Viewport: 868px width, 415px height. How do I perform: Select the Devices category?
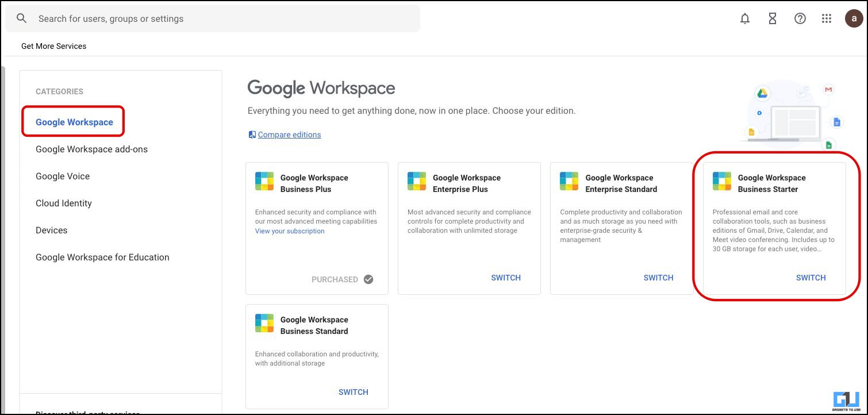tap(51, 230)
